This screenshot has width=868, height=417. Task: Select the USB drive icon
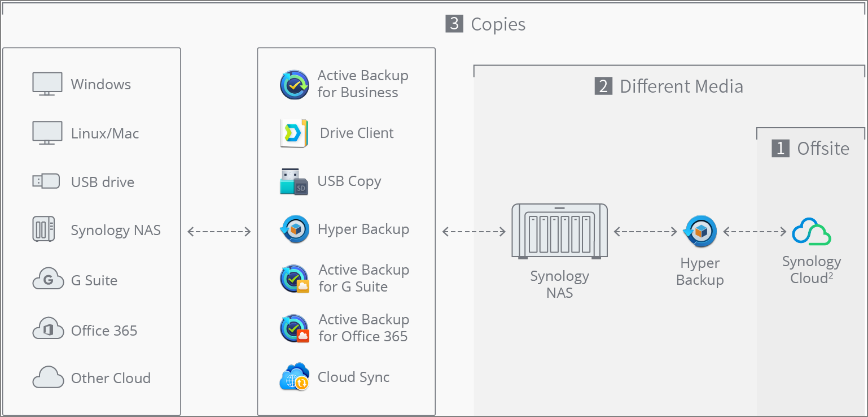point(46,181)
